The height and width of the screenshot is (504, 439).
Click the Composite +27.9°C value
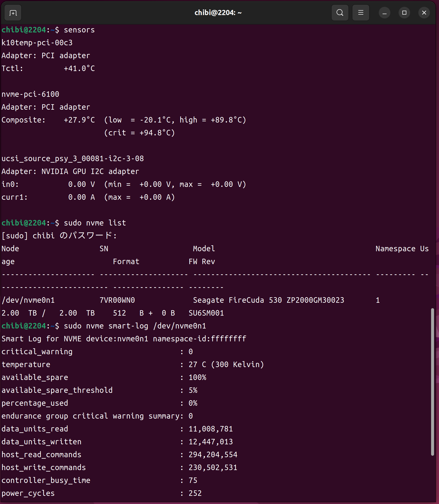(79, 120)
